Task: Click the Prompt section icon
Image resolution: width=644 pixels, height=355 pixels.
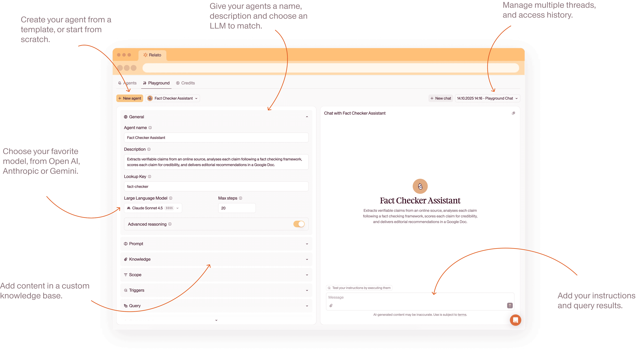Action: tap(126, 243)
